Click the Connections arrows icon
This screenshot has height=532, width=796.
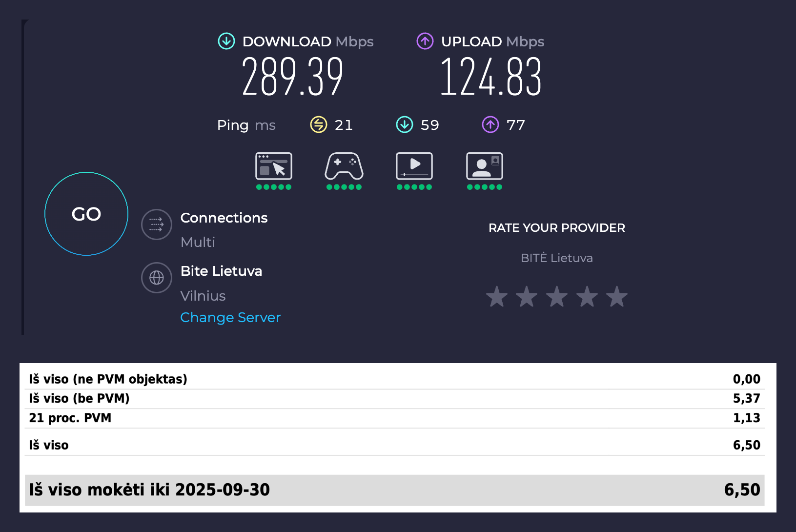click(x=157, y=225)
